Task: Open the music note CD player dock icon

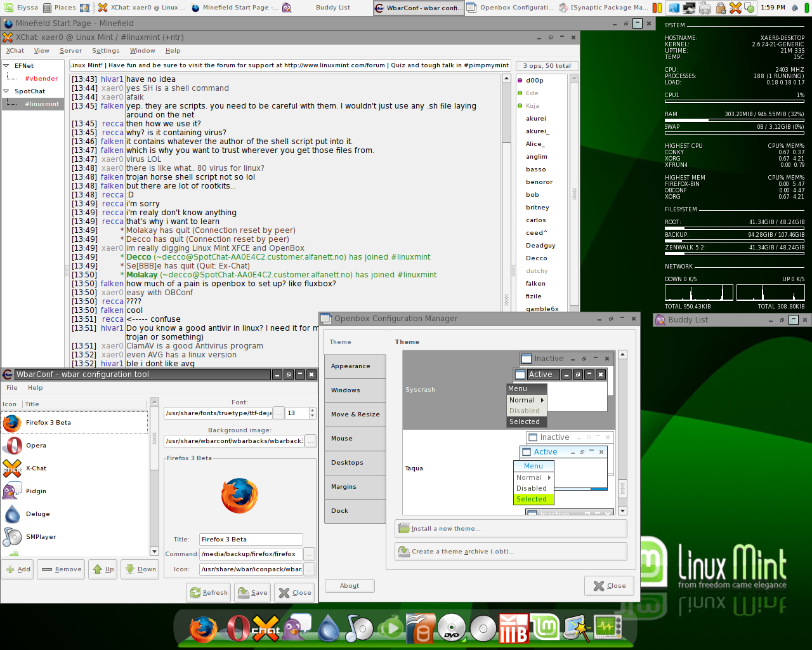Action: point(359,628)
